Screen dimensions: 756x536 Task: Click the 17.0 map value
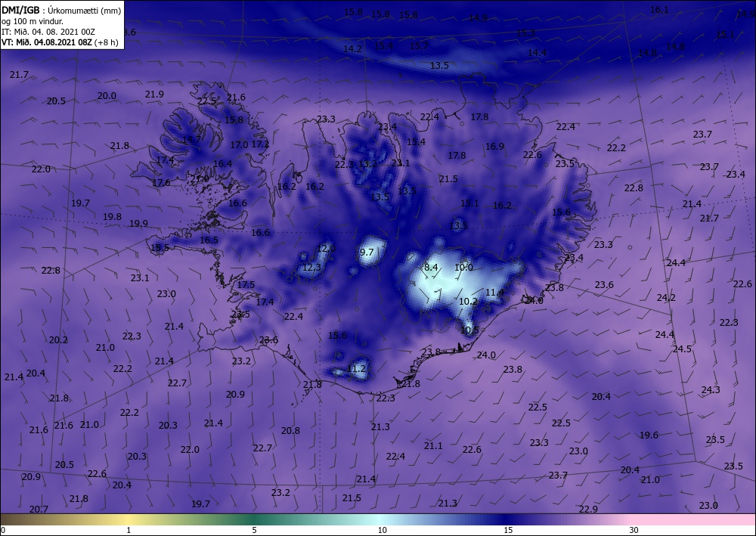(x=239, y=144)
